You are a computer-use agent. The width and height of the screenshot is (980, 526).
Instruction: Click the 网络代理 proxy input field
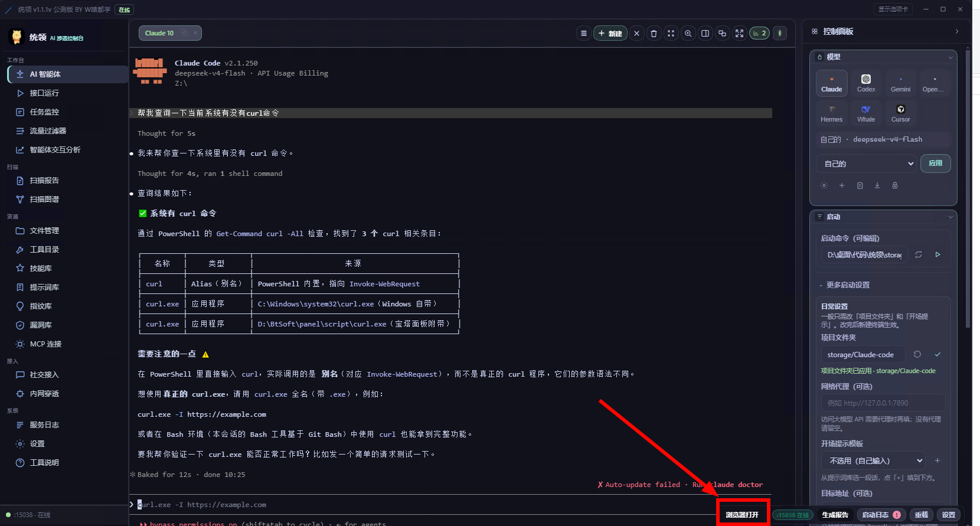(883, 403)
